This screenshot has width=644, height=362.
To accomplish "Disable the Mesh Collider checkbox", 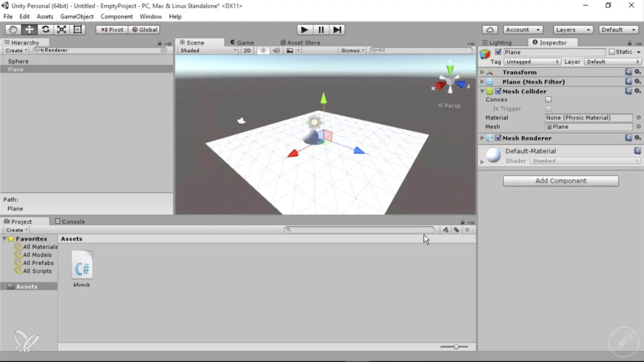I will (498, 91).
